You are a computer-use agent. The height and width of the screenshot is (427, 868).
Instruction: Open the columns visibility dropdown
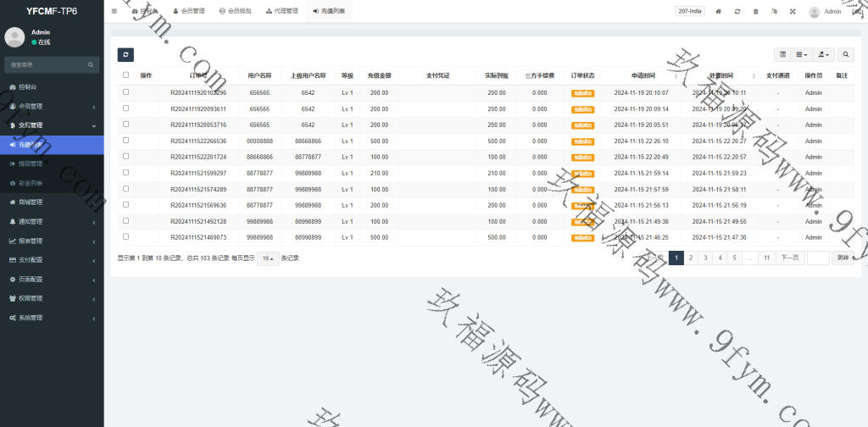point(802,55)
